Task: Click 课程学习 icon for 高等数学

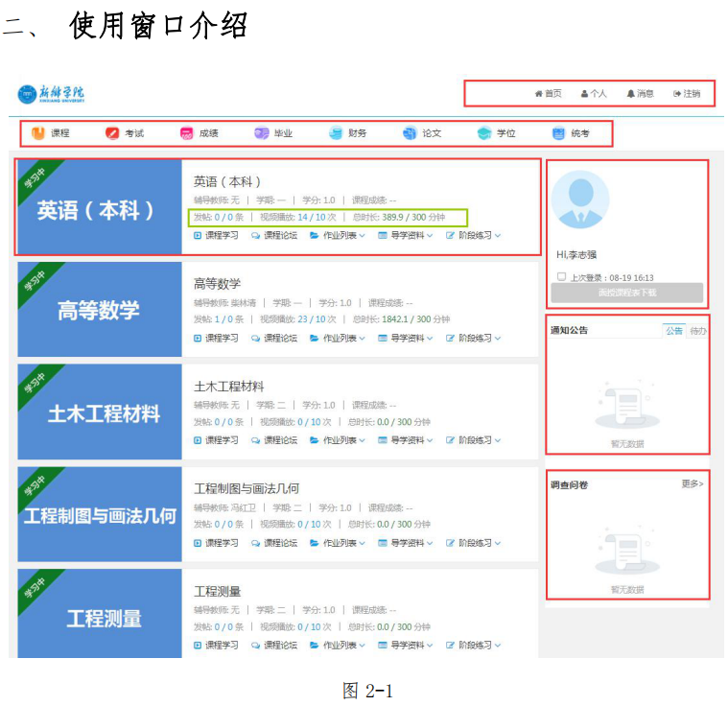Action: [x=198, y=339]
